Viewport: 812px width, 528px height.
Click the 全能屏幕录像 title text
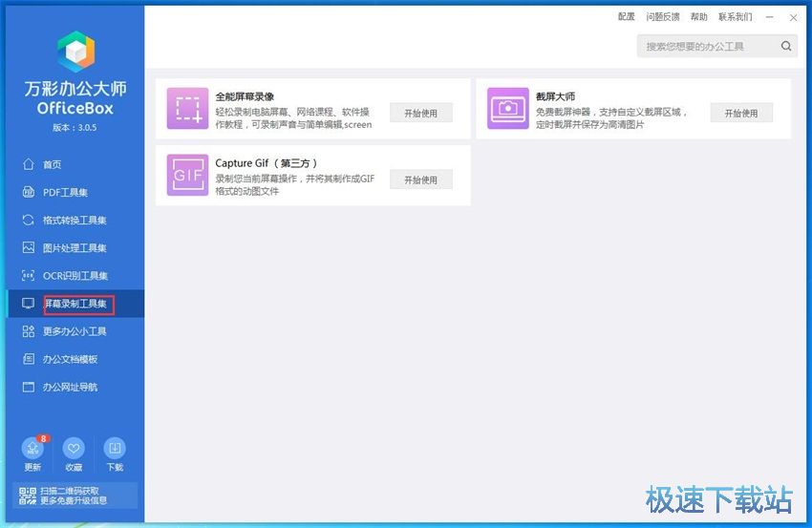pos(245,96)
